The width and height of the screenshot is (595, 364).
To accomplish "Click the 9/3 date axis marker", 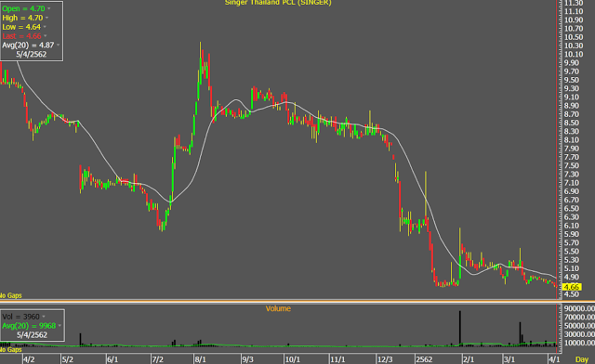I will point(247,359).
